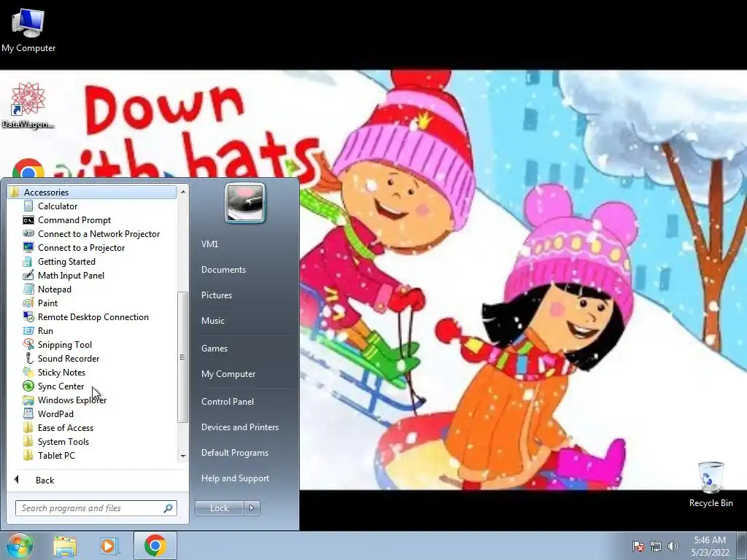
Task: Open Notepad from Accessories
Action: pyautogui.click(x=54, y=289)
